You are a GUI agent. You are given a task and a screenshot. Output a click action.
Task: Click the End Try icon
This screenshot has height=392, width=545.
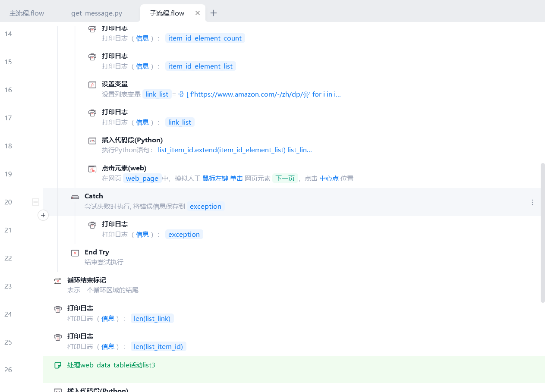pos(75,253)
